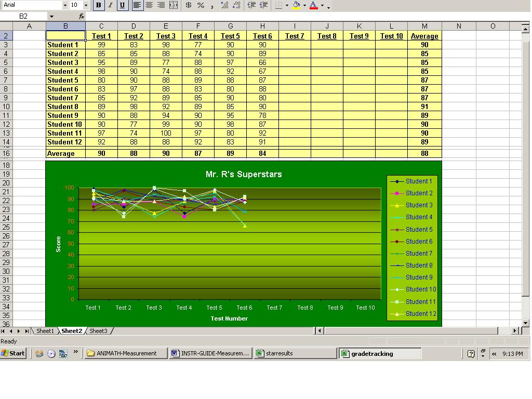Click Decrease Decimal icon
The width and height of the screenshot is (532, 399).
[236, 5]
